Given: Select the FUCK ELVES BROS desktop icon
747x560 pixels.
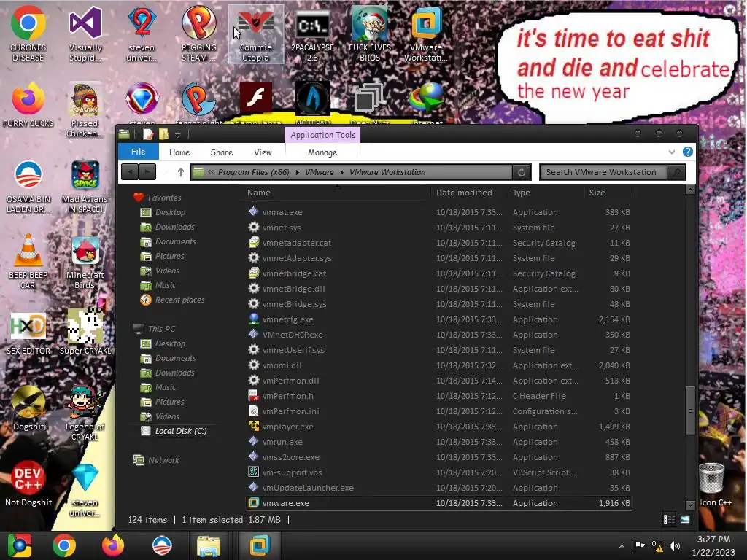Looking at the screenshot, I should pos(370,34).
